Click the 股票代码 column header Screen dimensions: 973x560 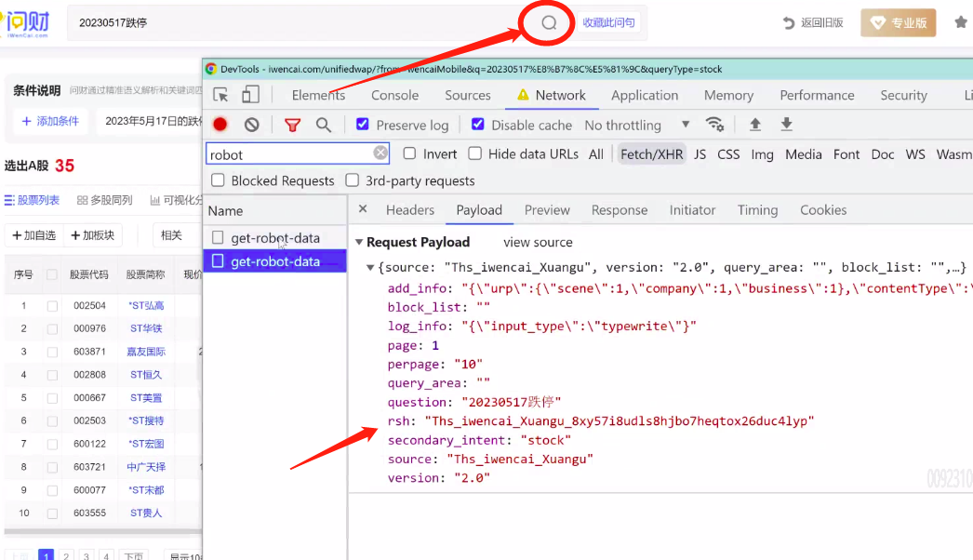(88, 273)
